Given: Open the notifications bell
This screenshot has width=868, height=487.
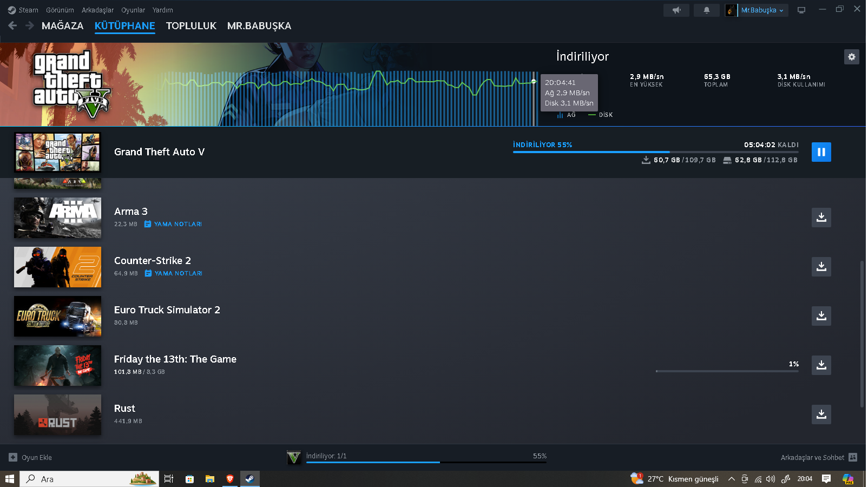Looking at the screenshot, I should (x=707, y=10).
